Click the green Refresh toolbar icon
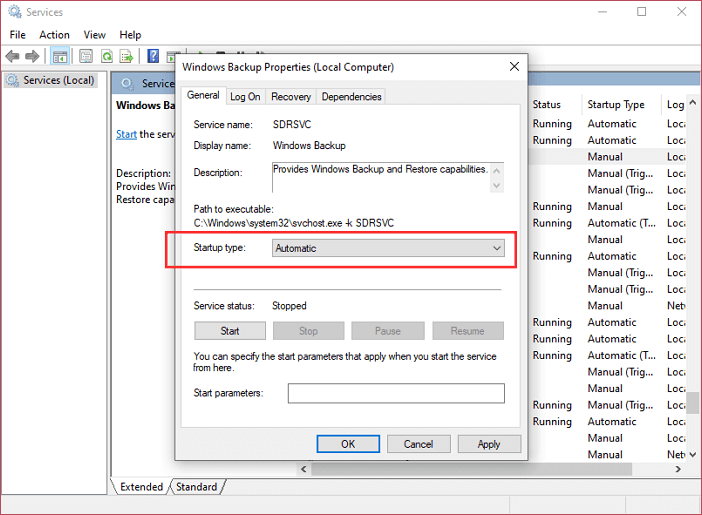 coord(107,56)
